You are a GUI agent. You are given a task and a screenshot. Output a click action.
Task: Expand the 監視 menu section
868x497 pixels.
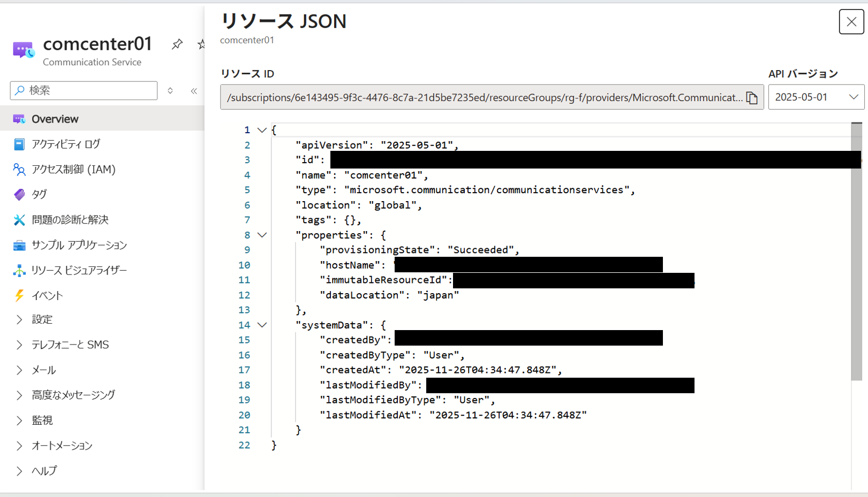point(19,420)
